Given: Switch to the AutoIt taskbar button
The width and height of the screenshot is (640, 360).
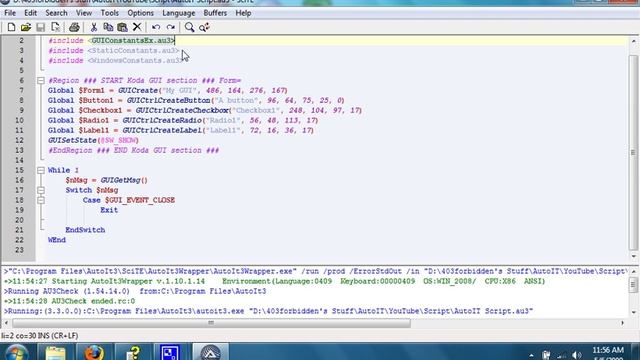Looking at the screenshot, I should 210,352.
